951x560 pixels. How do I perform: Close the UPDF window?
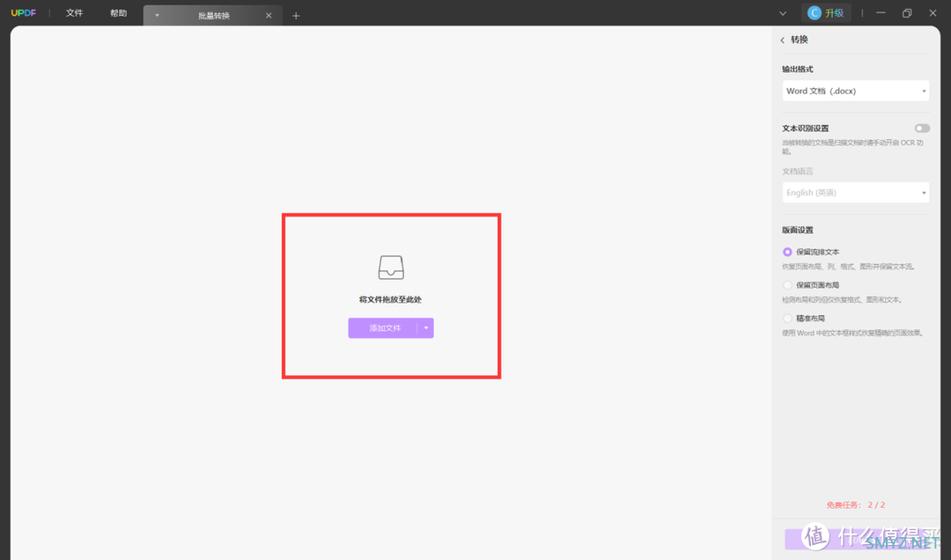click(933, 12)
